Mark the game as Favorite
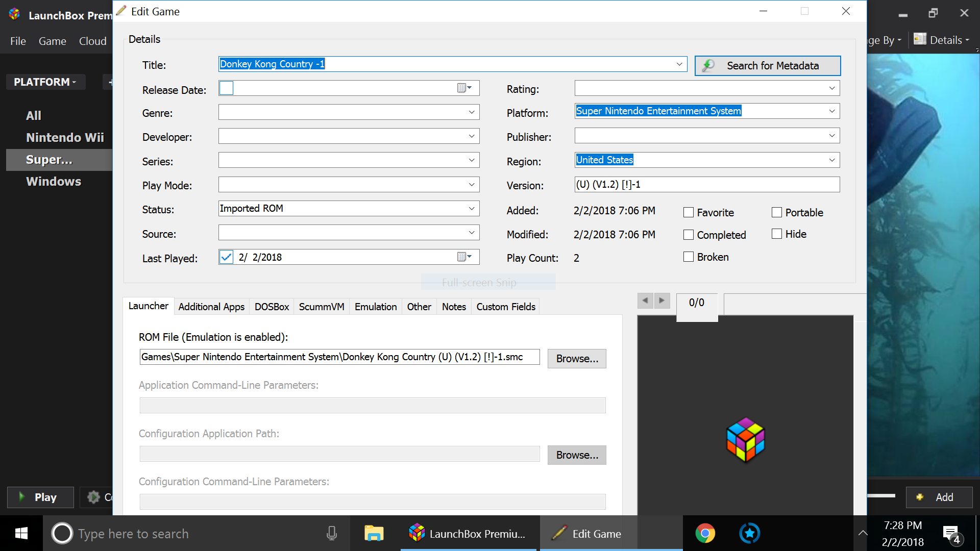The width and height of the screenshot is (980, 551). click(689, 212)
